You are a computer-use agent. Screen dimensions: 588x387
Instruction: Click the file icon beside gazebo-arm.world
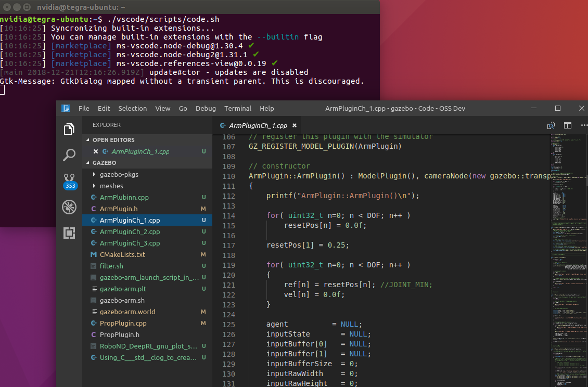(x=95, y=312)
